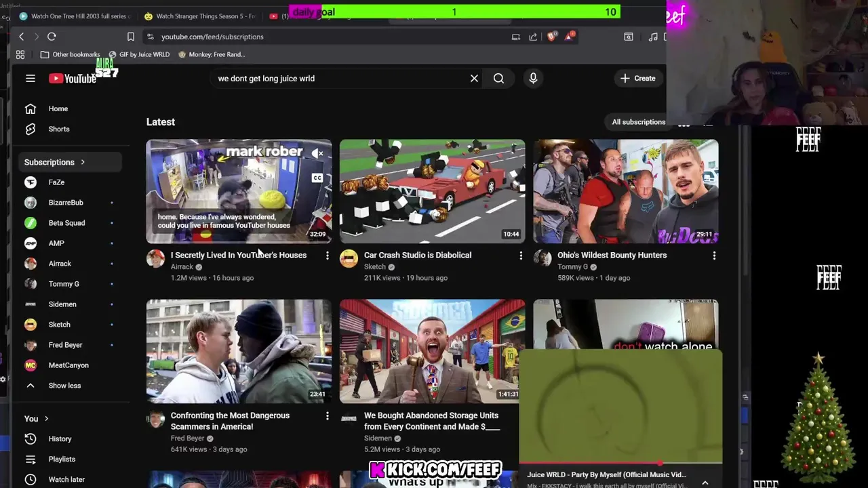Screen dimensions: 868x488
Task: Click the Brave Shields lion icon
Action: (551, 37)
